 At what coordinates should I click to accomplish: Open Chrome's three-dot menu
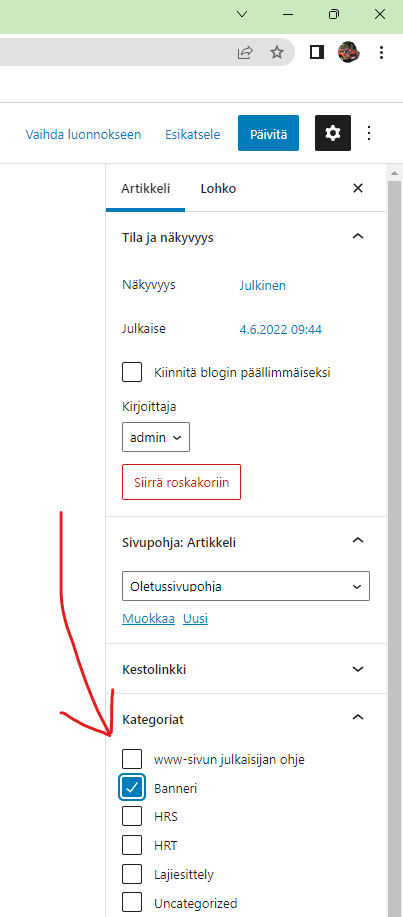click(x=381, y=53)
